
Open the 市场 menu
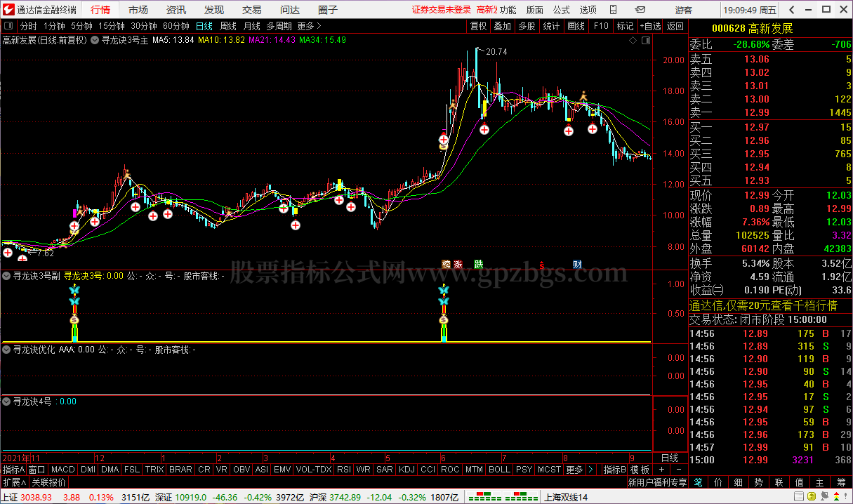click(138, 10)
